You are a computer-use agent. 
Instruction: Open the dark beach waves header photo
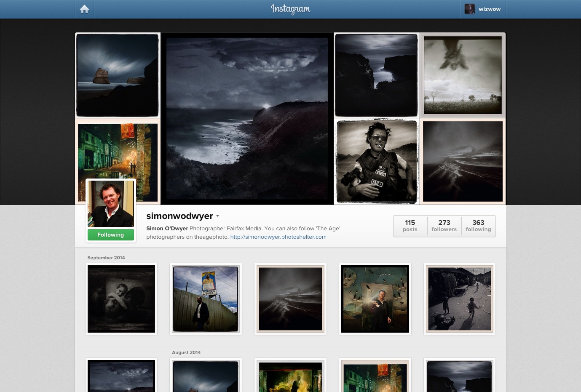pyautogui.click(x=463, y=162)
